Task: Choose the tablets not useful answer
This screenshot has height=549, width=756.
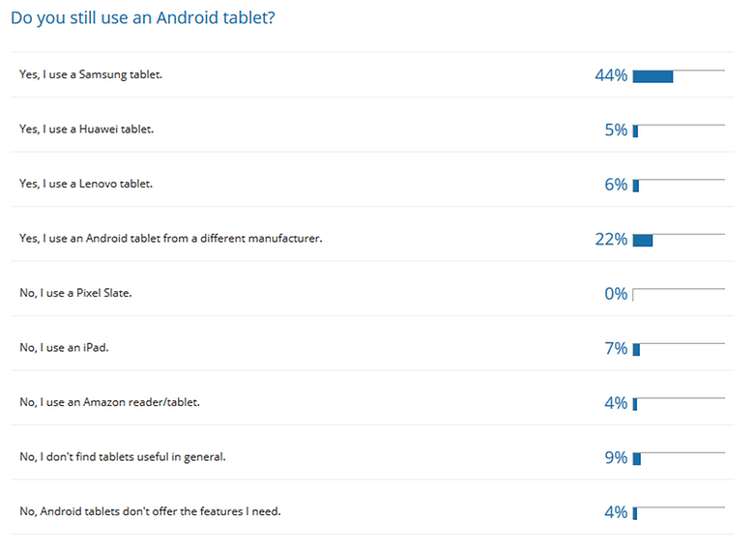Action: [123, 457]
